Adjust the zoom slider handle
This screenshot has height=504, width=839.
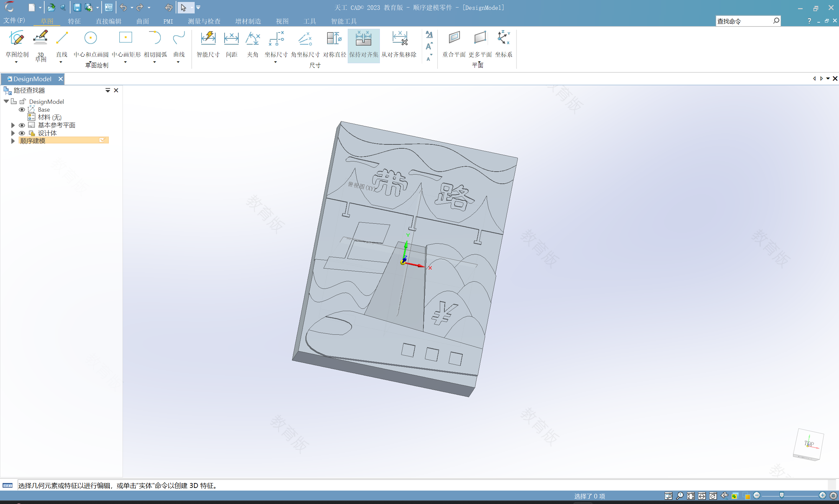click(x=782, y=495)
